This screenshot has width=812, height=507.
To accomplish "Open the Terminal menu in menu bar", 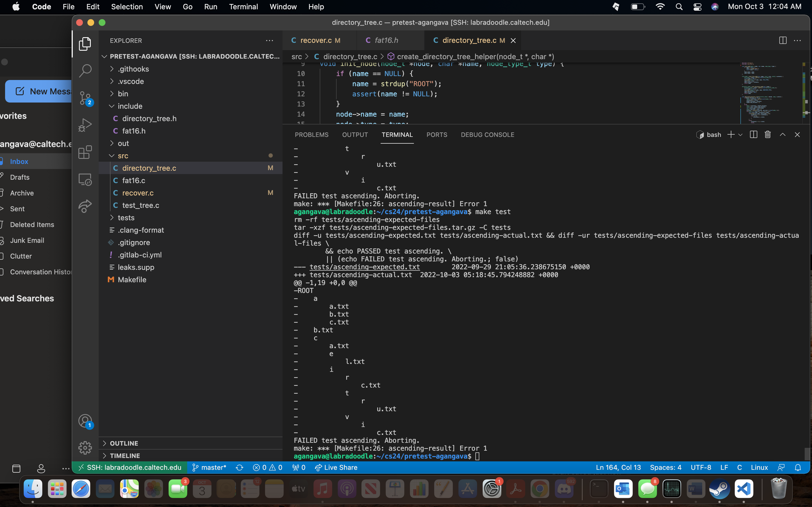I will (243, 7).
